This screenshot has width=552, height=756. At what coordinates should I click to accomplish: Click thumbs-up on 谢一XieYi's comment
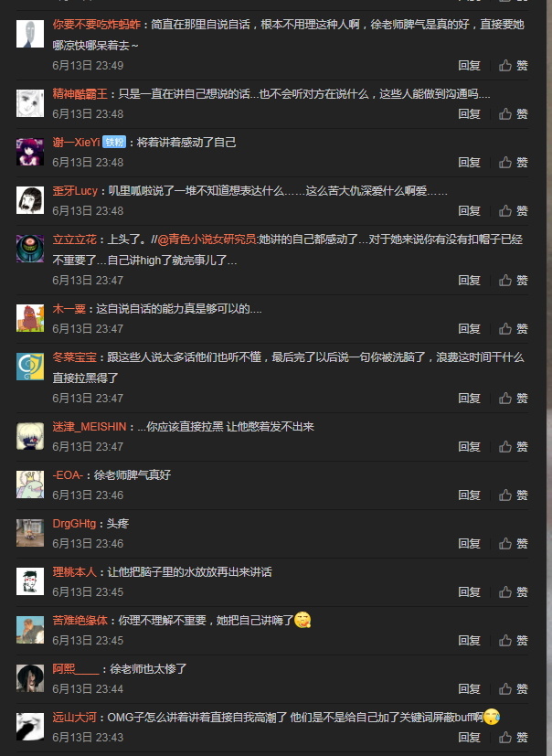pos(513,163)
